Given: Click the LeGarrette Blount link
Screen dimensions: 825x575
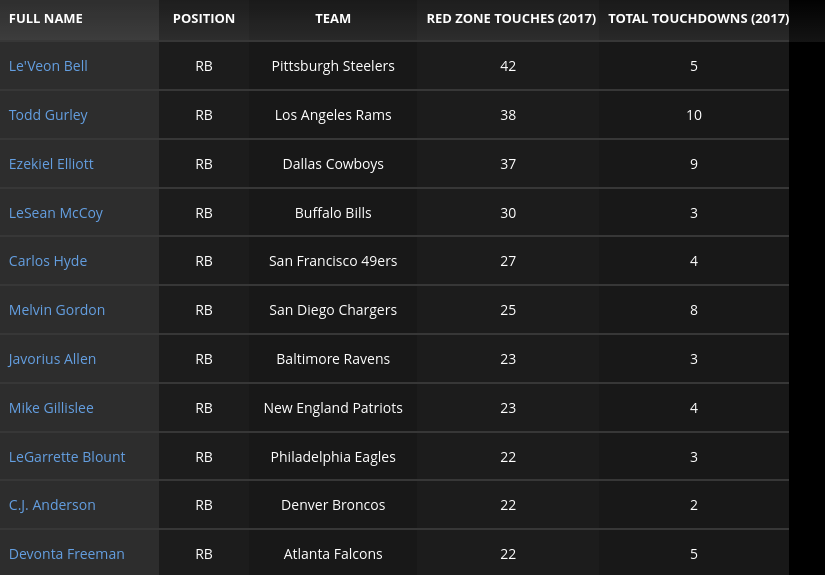Looking at the screenshot, I should point(67,457).
